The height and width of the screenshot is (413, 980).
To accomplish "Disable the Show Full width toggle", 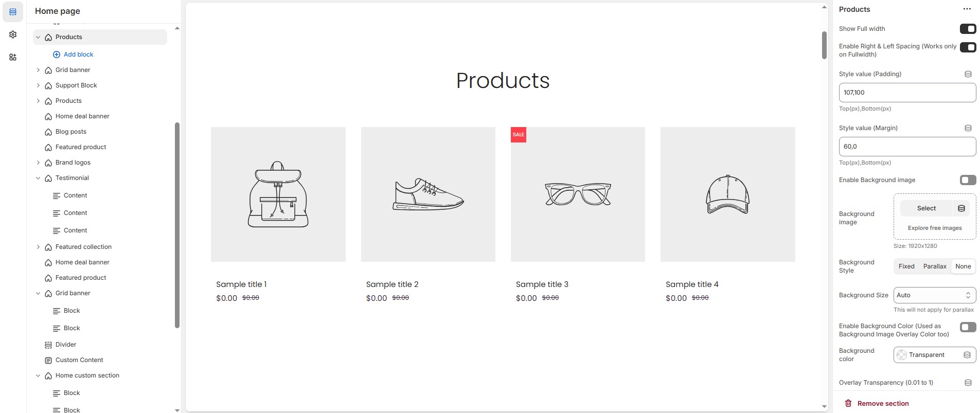I will (968, 29).
